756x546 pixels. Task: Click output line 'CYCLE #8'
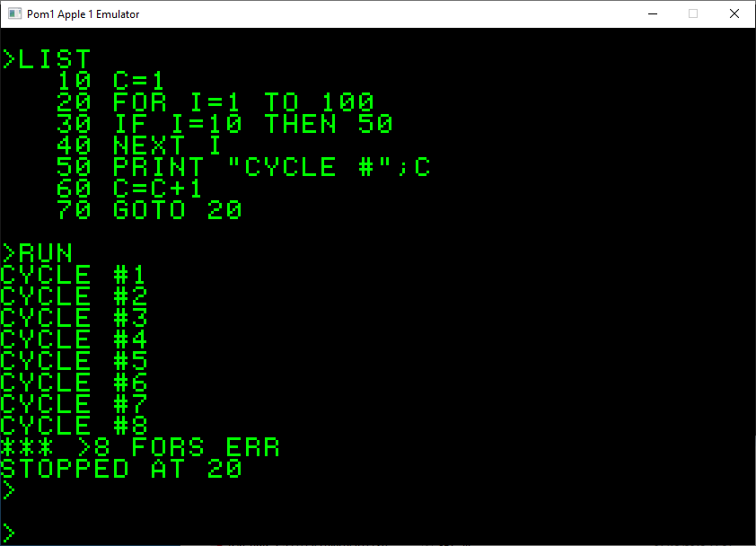click(x=74, y=425)
